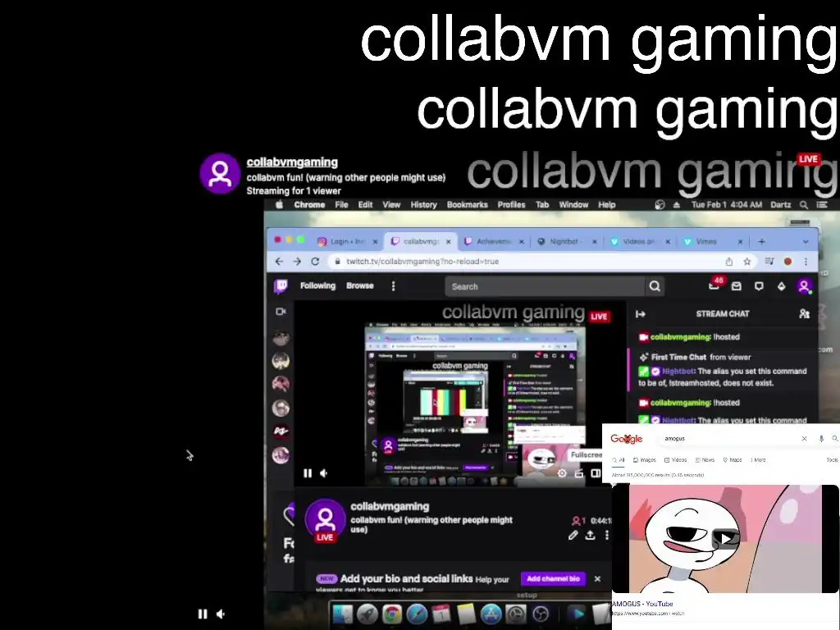This screenshot has height=630, width=840.
Task: Switch to the Videos on Vimeo tab
Action: (x=640, y=242)
